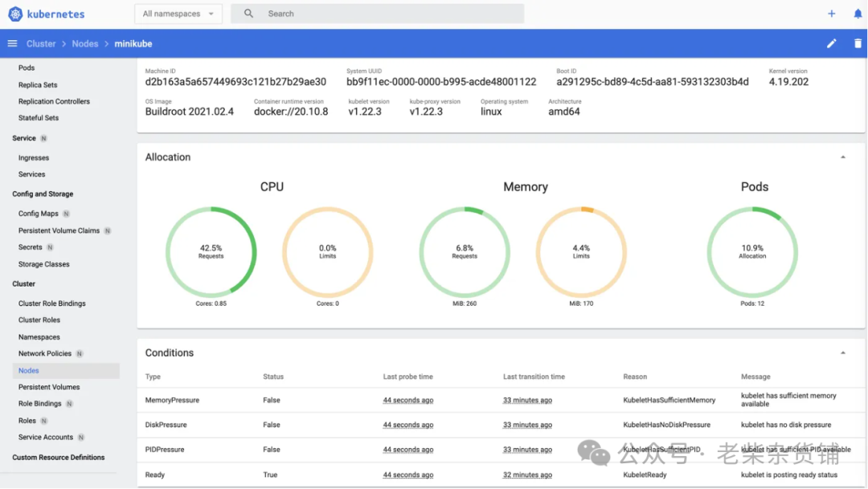
Task: Open Network Policies in the sidebar
Action: [x=45, y=353]
